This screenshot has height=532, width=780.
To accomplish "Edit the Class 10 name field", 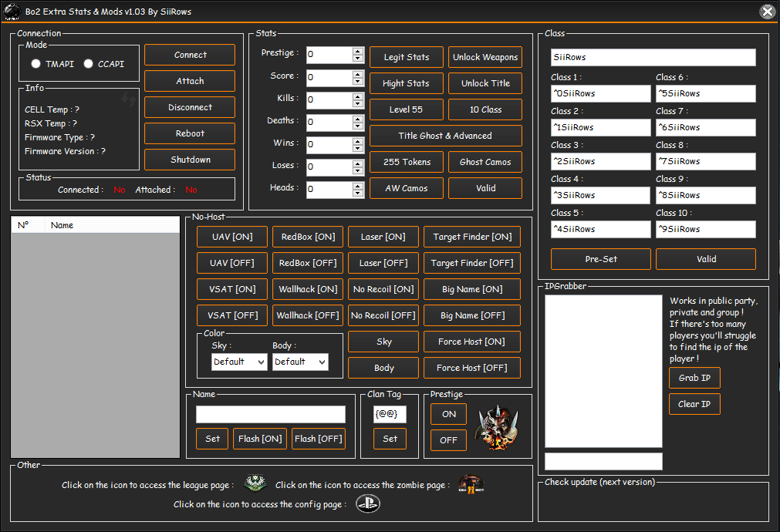I will click(706, 229).
